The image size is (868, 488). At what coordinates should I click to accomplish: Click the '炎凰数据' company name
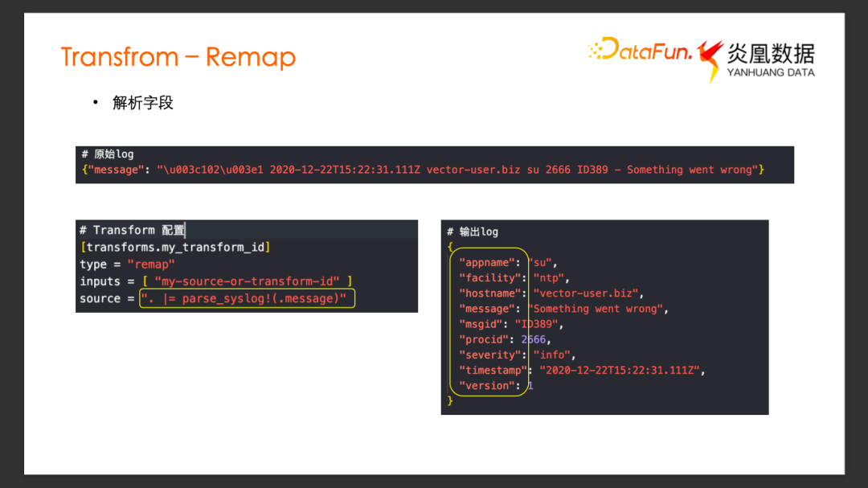point(771,54)
